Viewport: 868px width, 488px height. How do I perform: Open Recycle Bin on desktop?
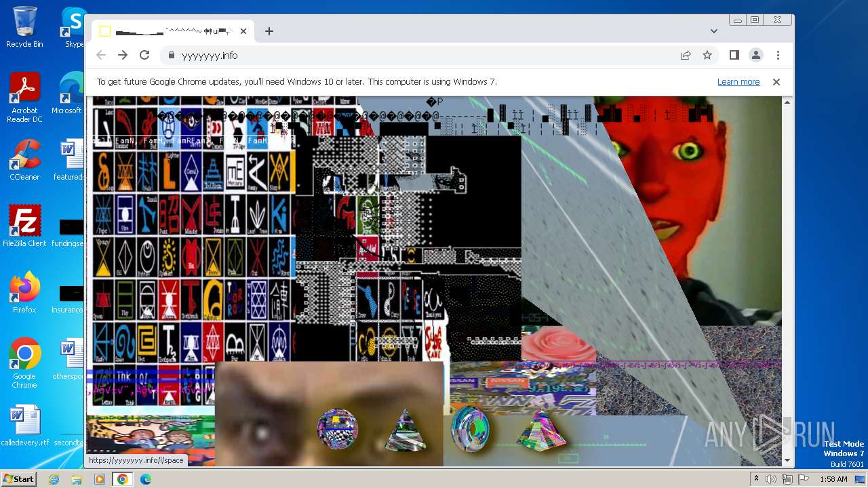point(24,28)
